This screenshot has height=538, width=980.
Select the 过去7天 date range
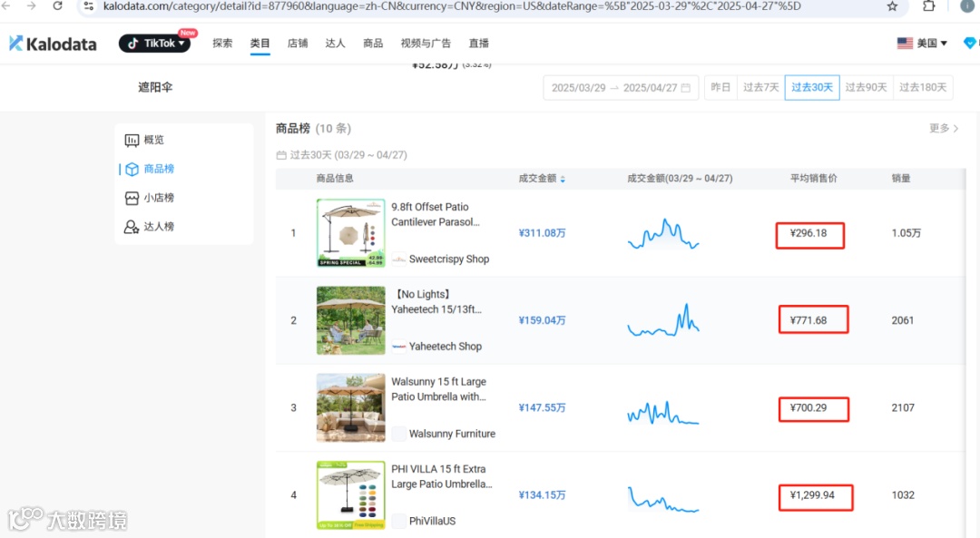pyautogui.click(x=760, y=87)
